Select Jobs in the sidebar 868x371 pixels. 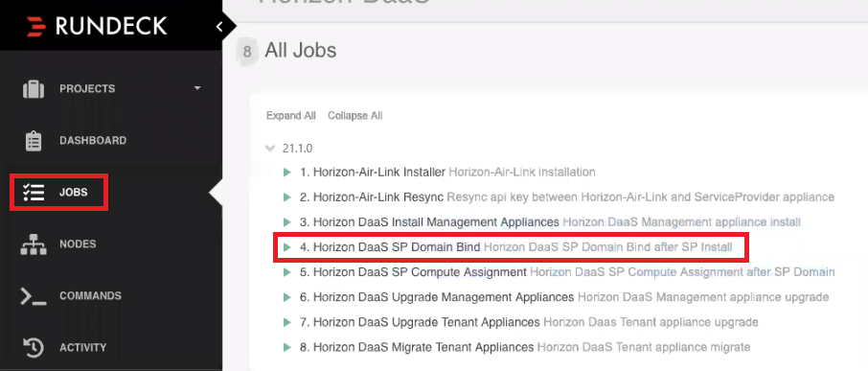(74, 193)
